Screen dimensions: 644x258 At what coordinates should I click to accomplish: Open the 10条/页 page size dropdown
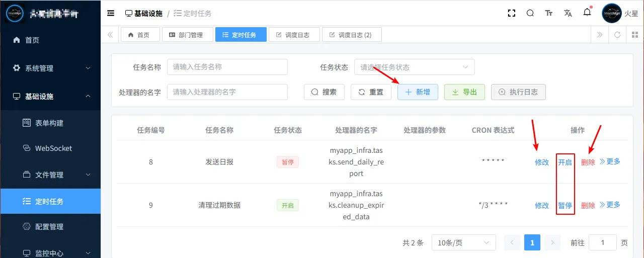coord(464,242)
